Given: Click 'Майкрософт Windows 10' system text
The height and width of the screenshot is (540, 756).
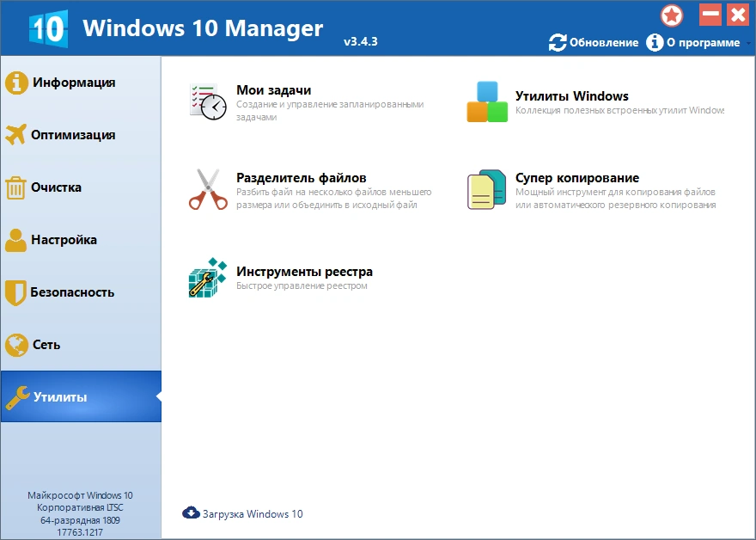Looking at the screenshot, I should [80, 495].
